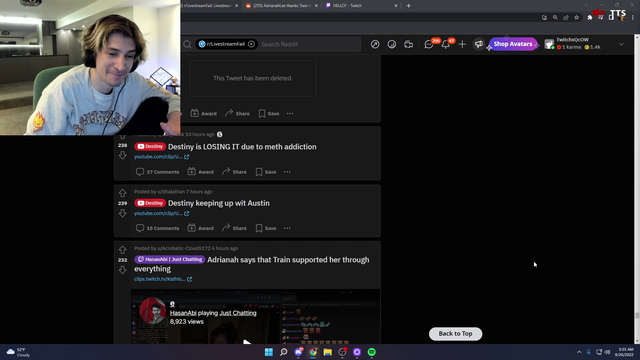Open 'Adrianah says that Train supported her' title
Image resolution: width=640 pixels, height=360 pixels.
(251, 264)
